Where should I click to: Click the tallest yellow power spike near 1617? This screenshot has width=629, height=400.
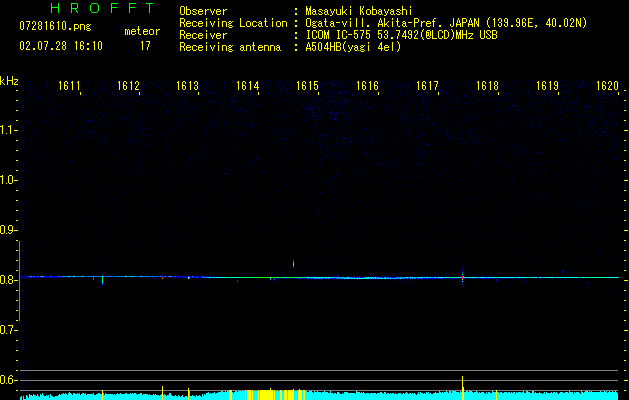[463, 388]
